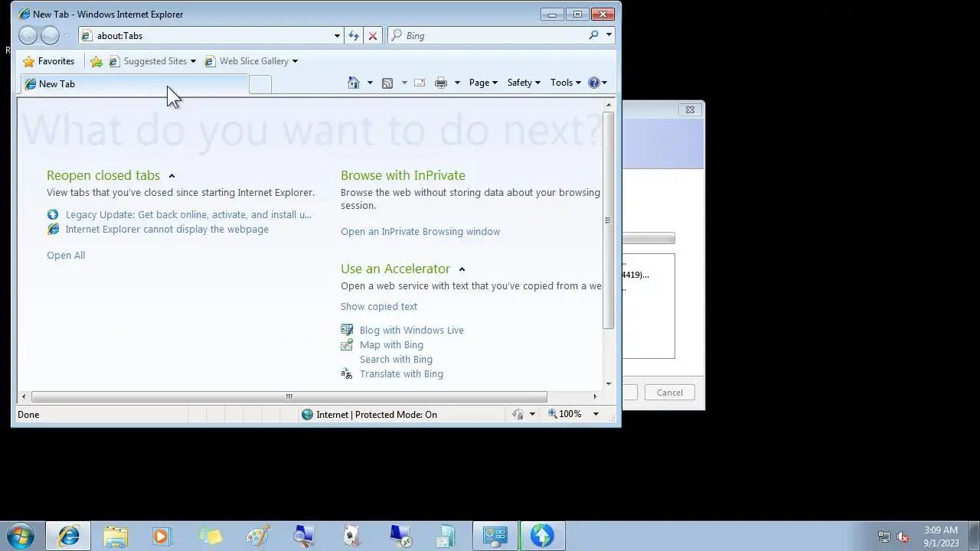This screenshot has height=551, width=980.
Task: Open the Windows Start menu
Action: pyautogui.click(x=21, y=536)
